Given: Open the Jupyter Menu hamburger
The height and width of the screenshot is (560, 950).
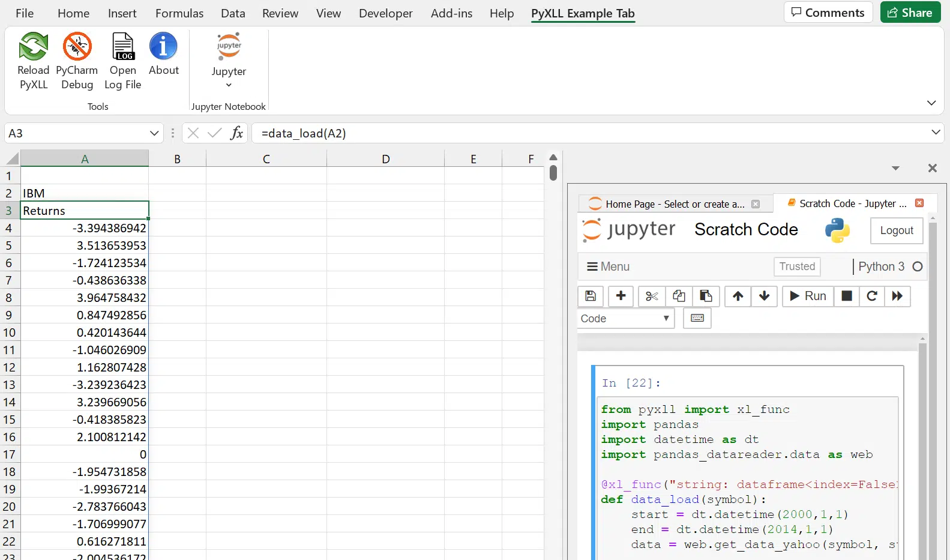Looking at the screenshot, I should click(608, 266).
